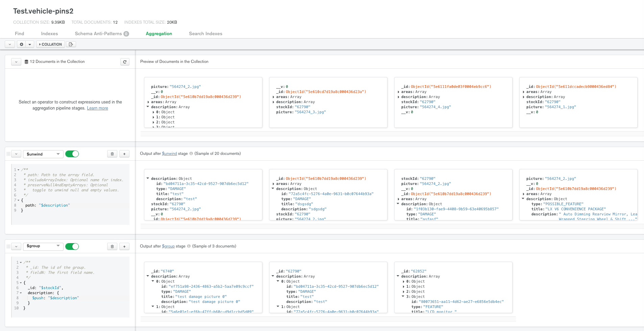Viewport: 644px width, 331px height.
Task: Delete the $unwind stage with trash icon
Action: coord(112,154)
